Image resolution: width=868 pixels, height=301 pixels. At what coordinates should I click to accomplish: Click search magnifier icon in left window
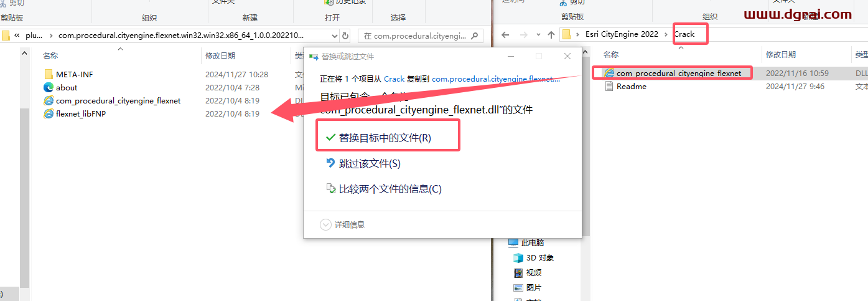point(475,36)
